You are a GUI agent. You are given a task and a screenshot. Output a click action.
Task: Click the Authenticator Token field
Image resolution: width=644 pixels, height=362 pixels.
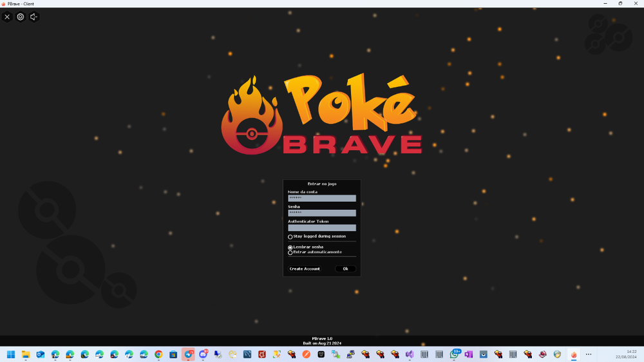(321, 227)
